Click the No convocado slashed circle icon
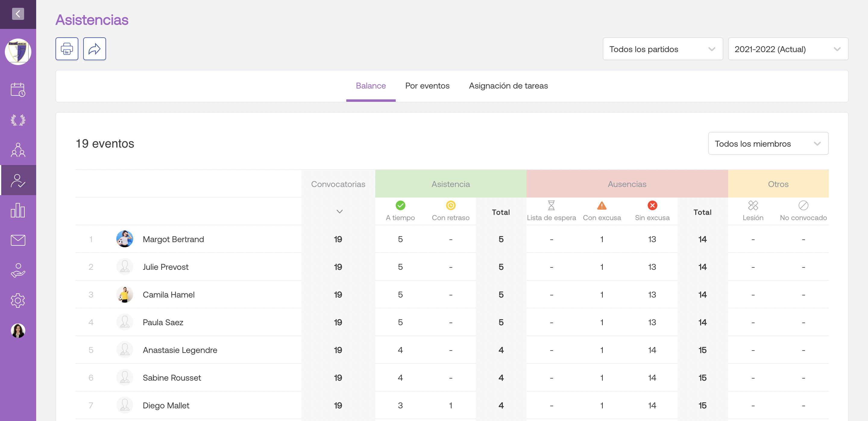Viewport: 868px width, 421px height. tap(803, 205)
